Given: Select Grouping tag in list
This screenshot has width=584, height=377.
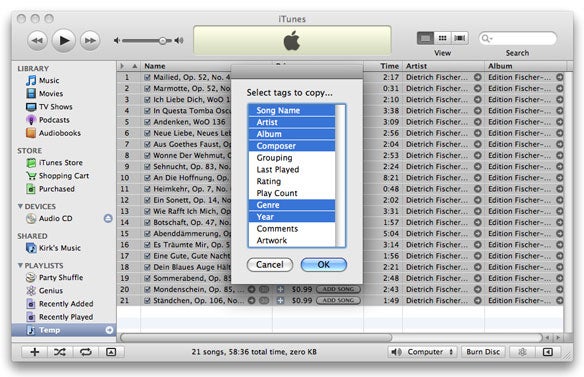Looking at the screenshot, I should click(292, 158).
